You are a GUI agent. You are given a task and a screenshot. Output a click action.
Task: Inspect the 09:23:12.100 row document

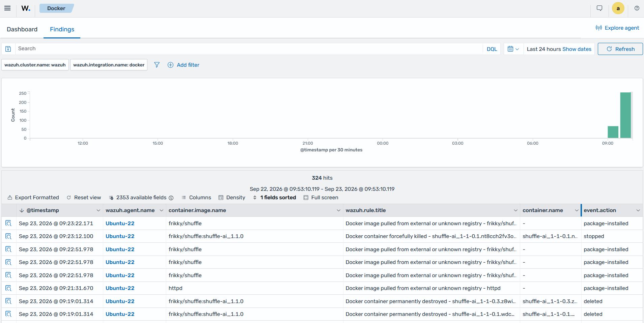coord(8,236)
